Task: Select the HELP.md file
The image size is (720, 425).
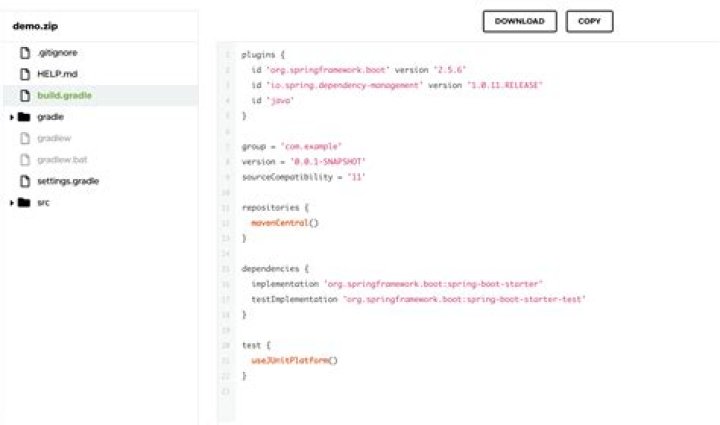Action: (x=57, y=74)
